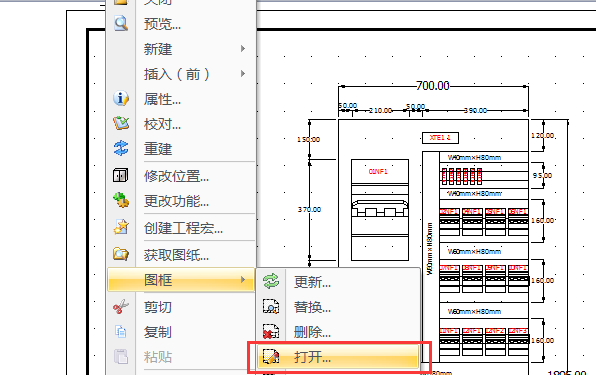Expand the 插入（前）submenu arrow
Viewport: 596px width, 375px height.
(x=243, y=74)
